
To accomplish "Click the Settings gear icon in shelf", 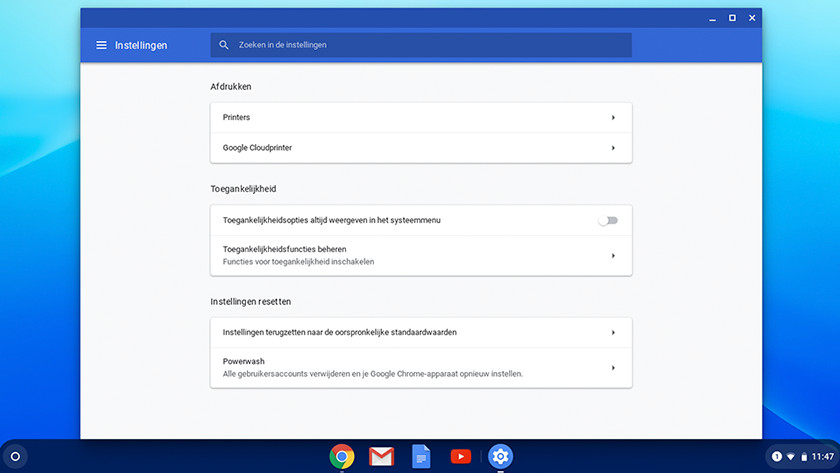I will click(500, 457).
